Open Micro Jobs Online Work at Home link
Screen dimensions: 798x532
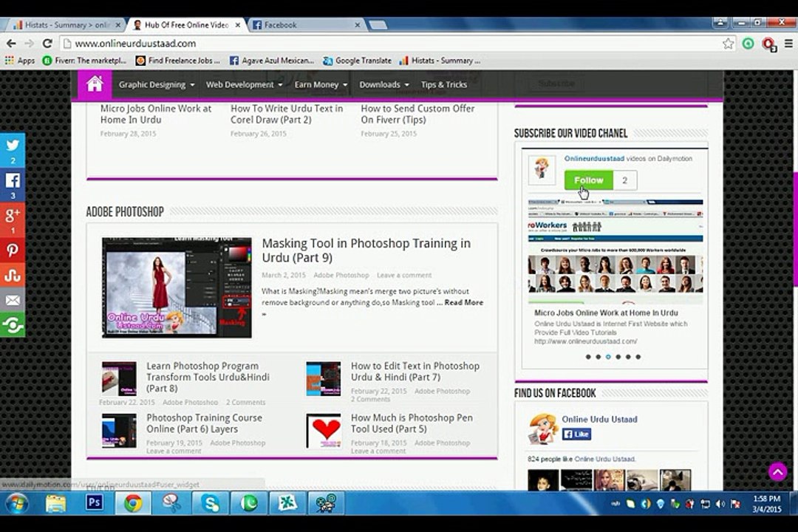click(x=156, y=114)
